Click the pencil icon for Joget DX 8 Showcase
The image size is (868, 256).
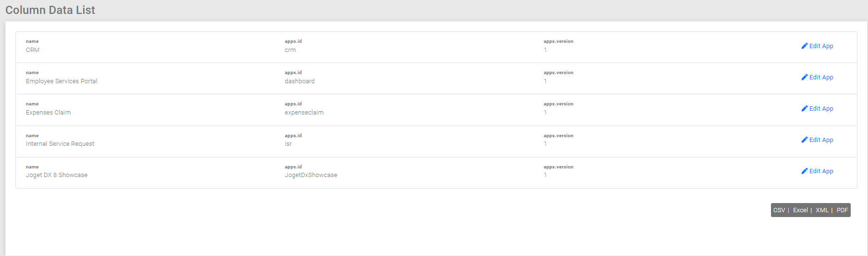(804, 171)
